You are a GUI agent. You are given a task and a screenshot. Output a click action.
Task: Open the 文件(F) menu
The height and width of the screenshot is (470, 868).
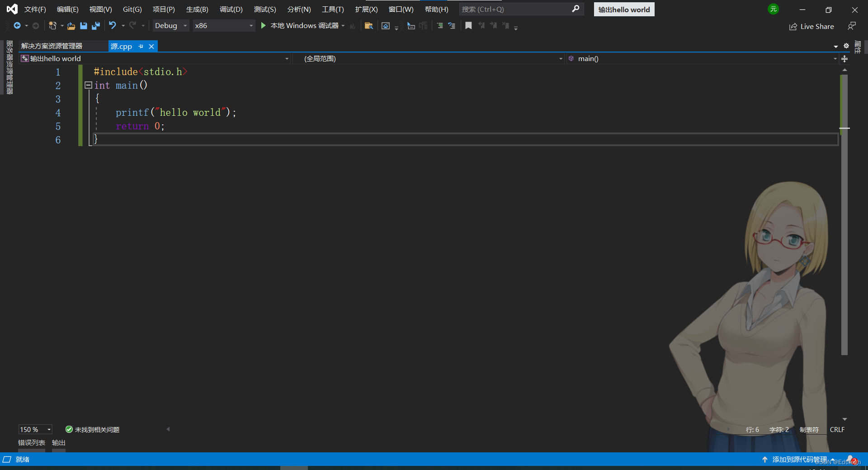point(35,9)
